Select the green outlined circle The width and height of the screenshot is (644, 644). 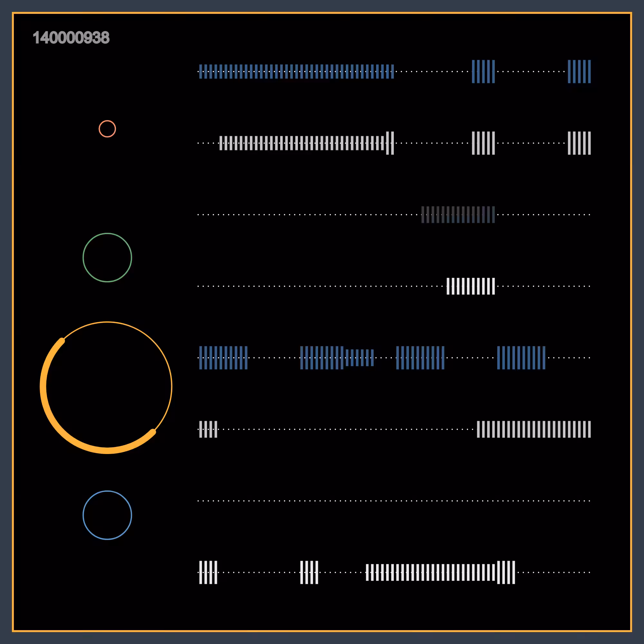pos(107,258)
